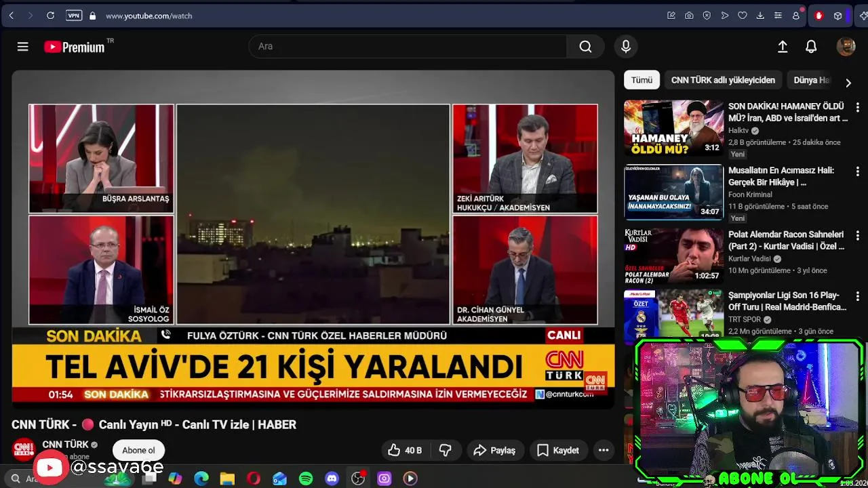This screenshot has width=868, height=488.
Task: Open Aria AI sparkle icon
Action: point(862,16)
